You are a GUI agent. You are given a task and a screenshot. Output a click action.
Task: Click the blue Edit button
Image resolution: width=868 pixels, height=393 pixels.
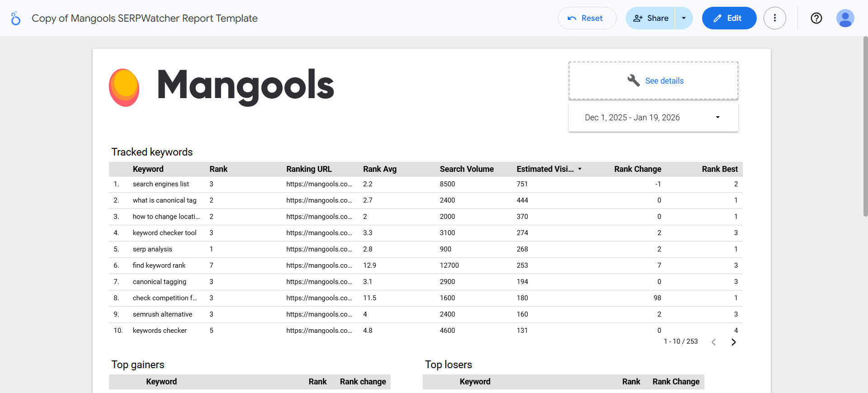[x=729, y=18]
